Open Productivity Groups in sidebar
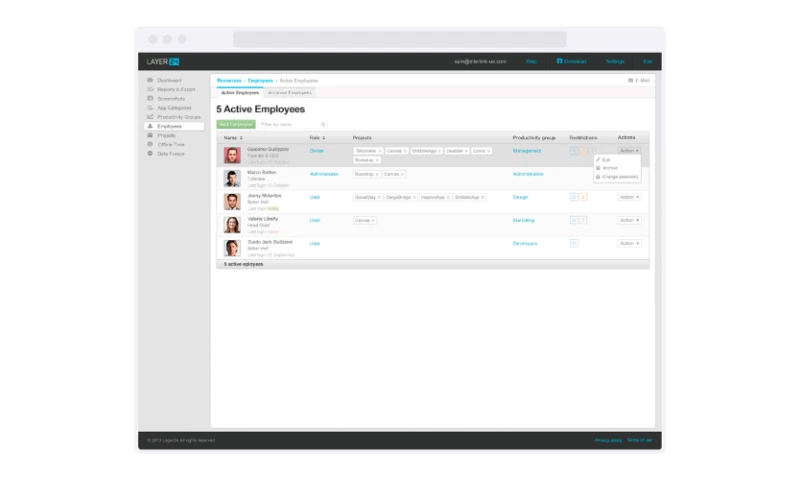 pos(178,117)
